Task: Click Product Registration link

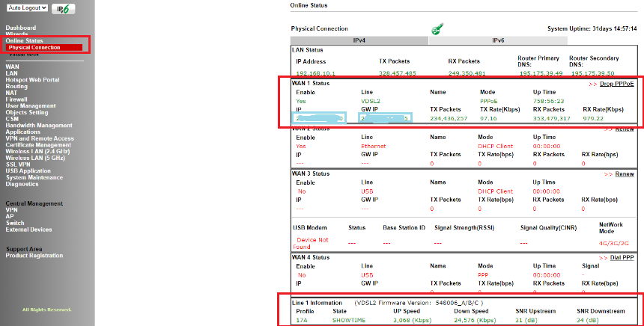Action: click(34, 256)
